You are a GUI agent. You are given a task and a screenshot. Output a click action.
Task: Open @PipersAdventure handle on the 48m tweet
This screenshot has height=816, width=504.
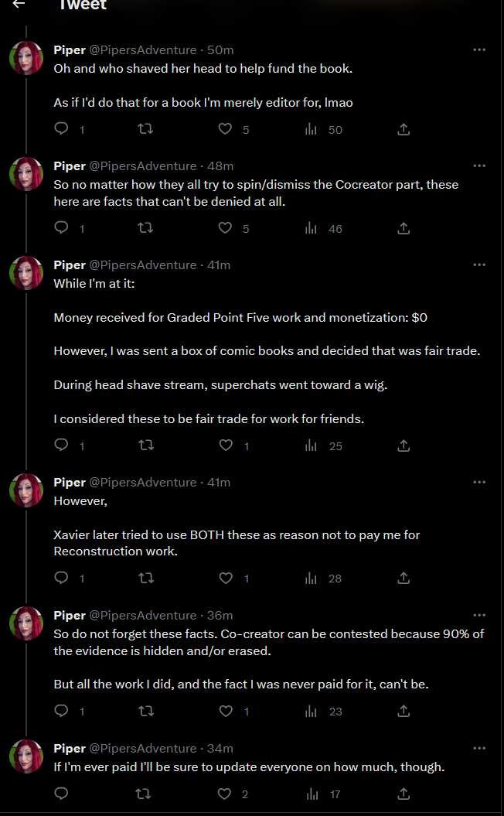point(143,166)
